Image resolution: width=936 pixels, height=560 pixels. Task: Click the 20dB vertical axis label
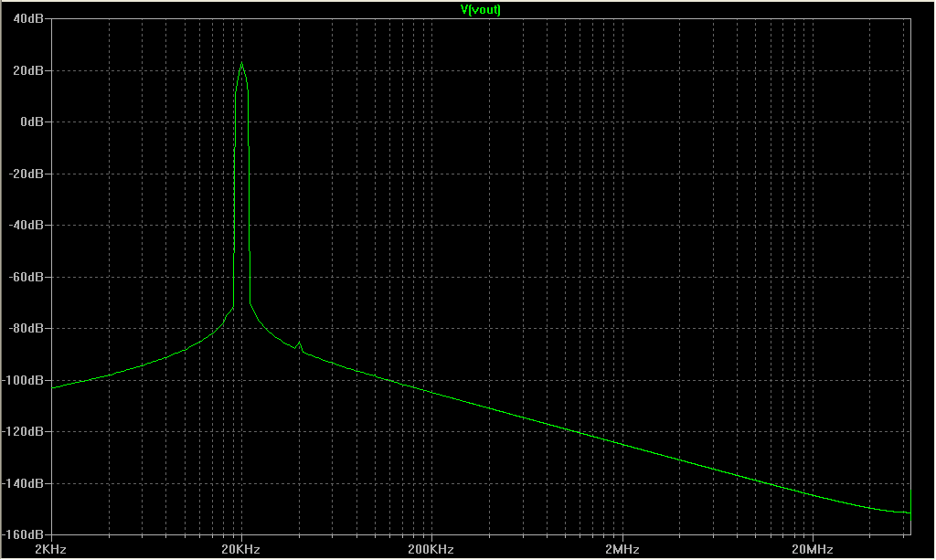28,70
